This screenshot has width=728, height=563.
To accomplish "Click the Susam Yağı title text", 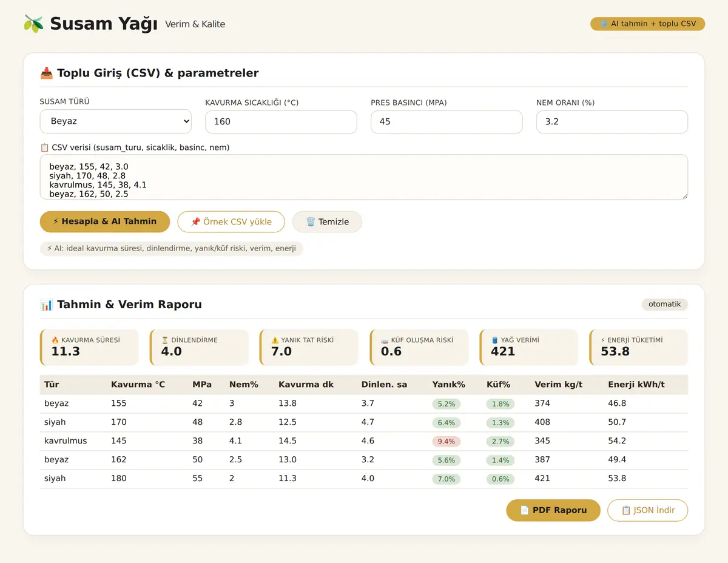I will click(104, 24).
